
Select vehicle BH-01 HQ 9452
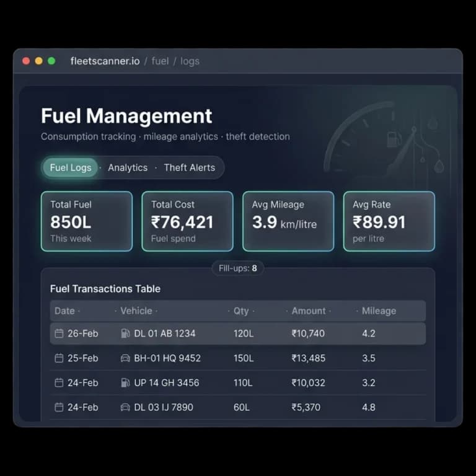pyautogui.click(x=167, y=358)
